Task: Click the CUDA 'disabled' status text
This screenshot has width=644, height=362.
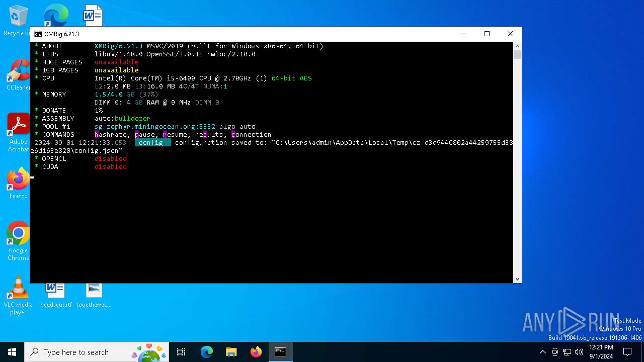Action: (111, 166)
